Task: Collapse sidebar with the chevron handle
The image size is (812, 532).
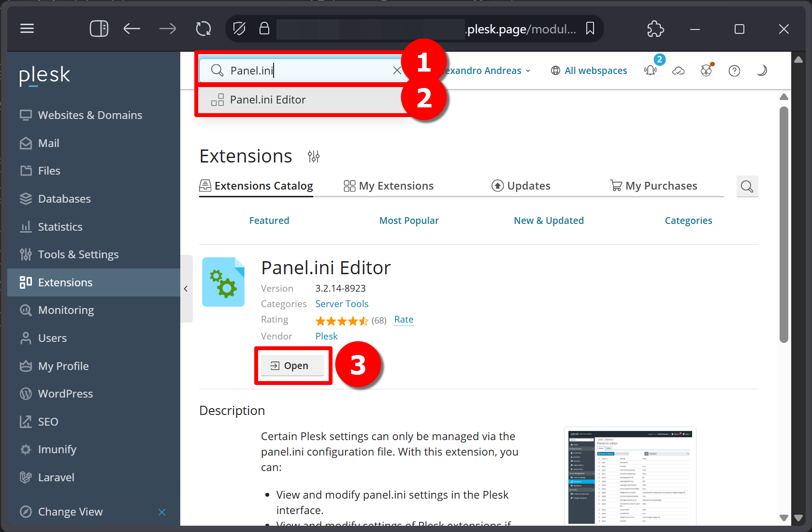Action: [186, 289]
